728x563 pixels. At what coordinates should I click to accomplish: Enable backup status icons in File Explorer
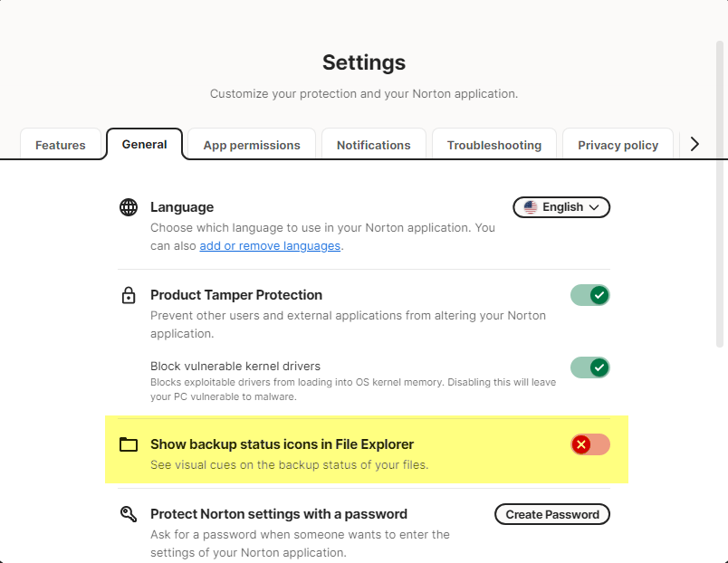click(x=589, y=444)
